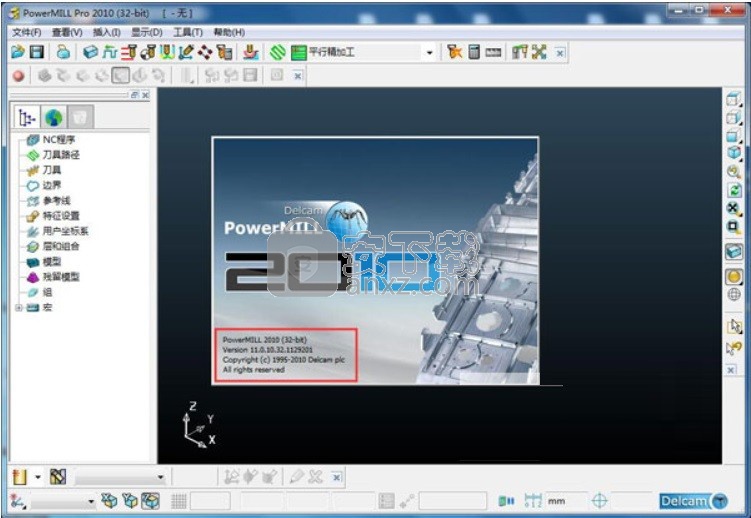Image resolution: width=751 pixels, height=518 pixels.
Task: Click the green strategy form icon beside 平行精加工
Action: coord(299,52)
